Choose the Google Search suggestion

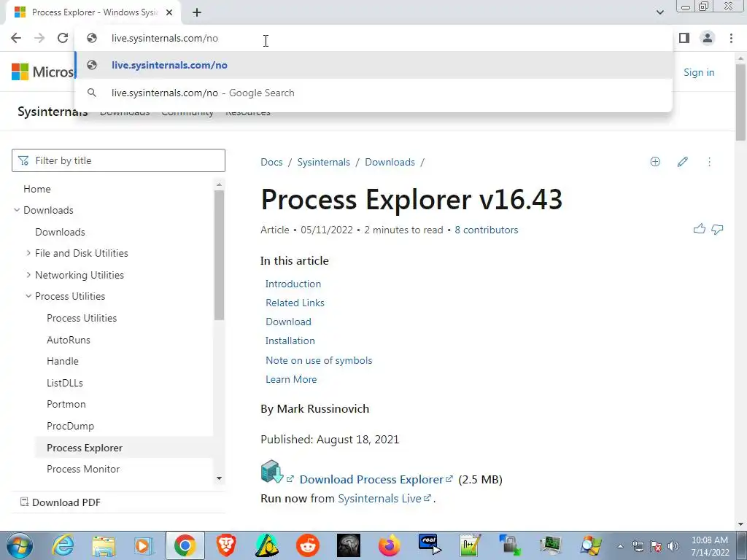tap(373, 93)
